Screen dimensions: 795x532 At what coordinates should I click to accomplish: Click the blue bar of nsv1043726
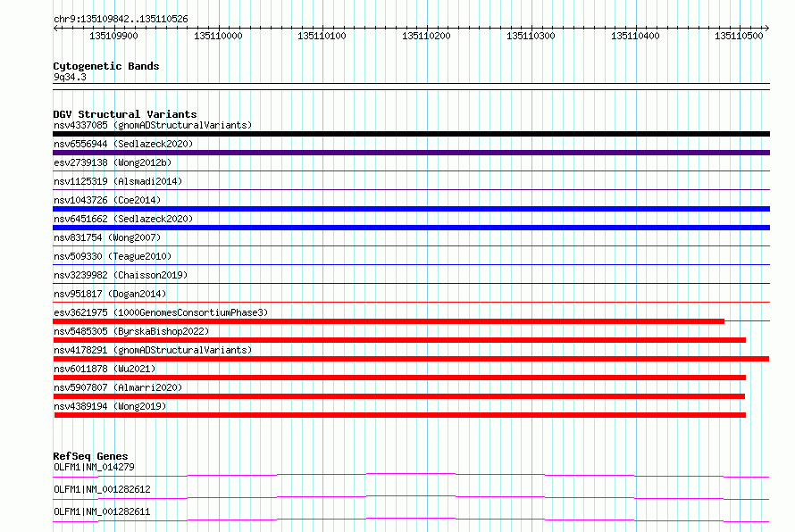coord(411,209)
